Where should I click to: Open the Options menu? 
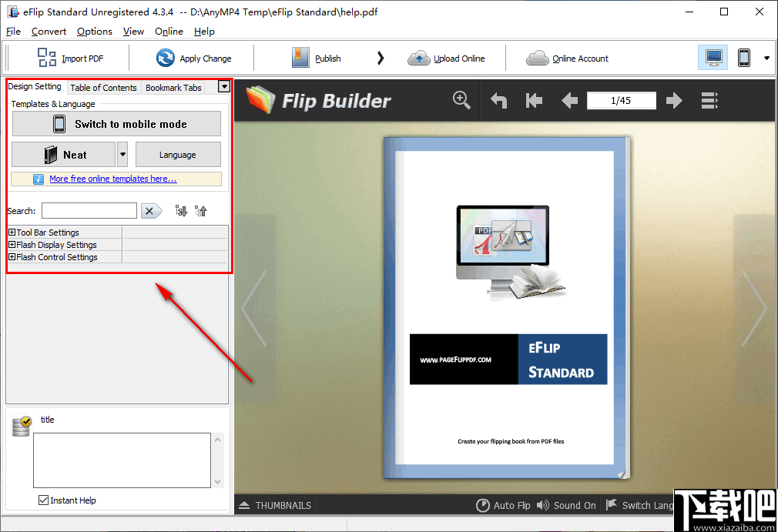pos(94,32)
